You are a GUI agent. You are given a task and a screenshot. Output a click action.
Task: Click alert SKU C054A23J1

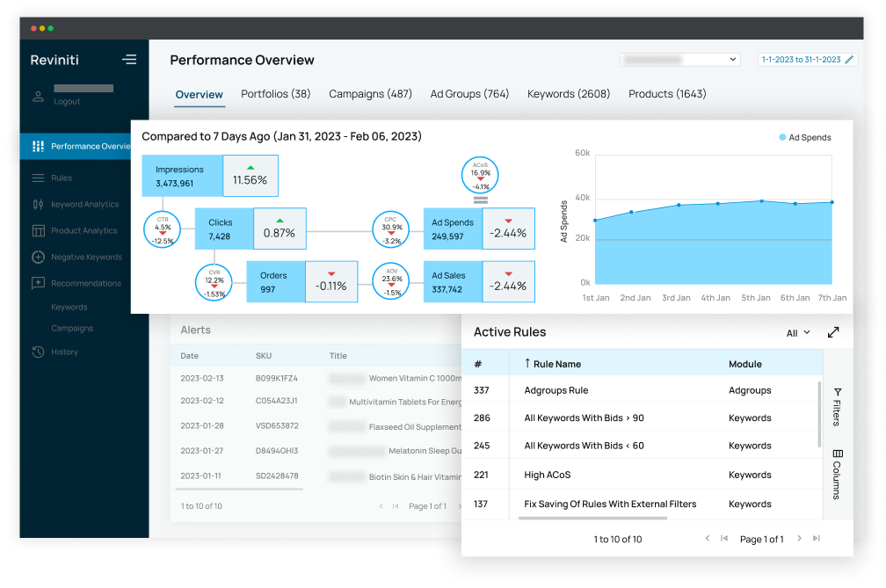[x=276, y=401]
